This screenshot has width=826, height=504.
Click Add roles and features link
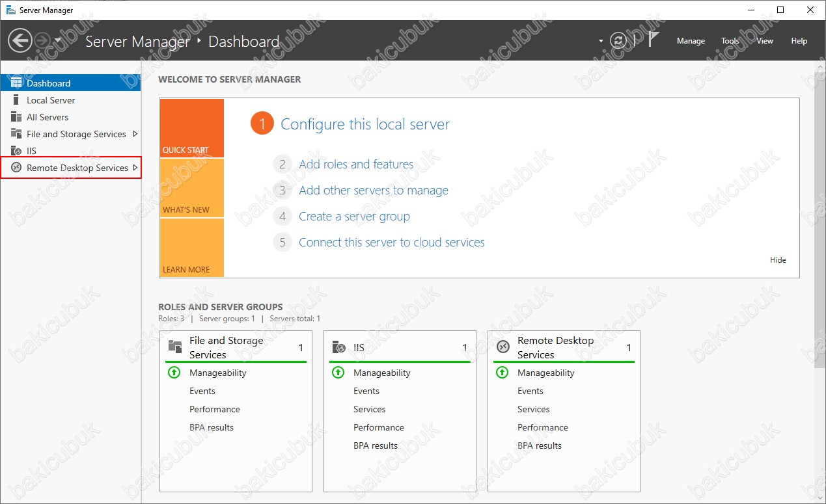coord(356,165)
